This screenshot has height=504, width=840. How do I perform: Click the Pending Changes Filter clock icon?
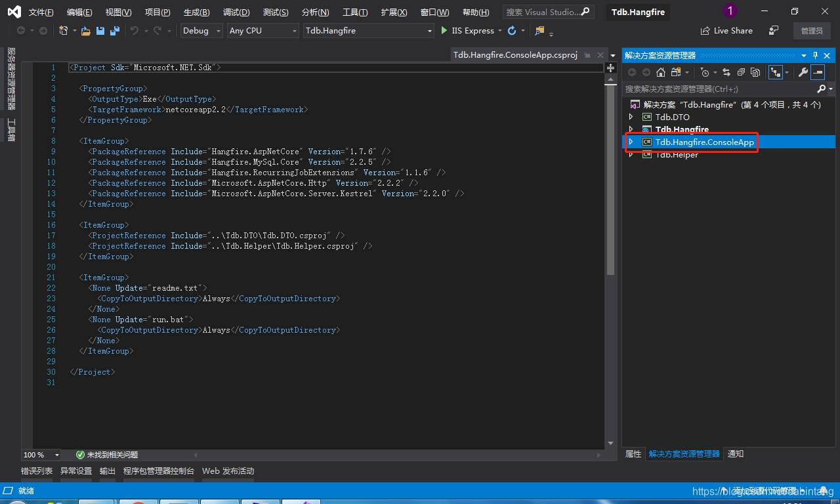pos(705,72)
